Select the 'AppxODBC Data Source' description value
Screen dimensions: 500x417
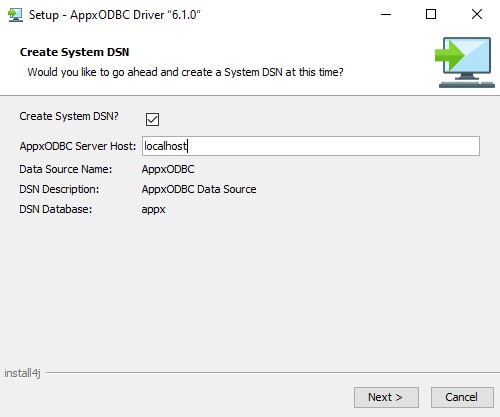[199, 189]
